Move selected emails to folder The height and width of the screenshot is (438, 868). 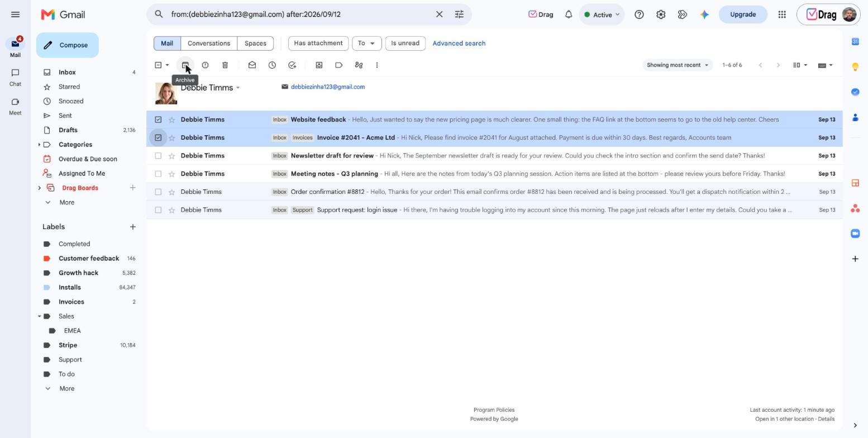pyautogui.click(x=319, y=65)
